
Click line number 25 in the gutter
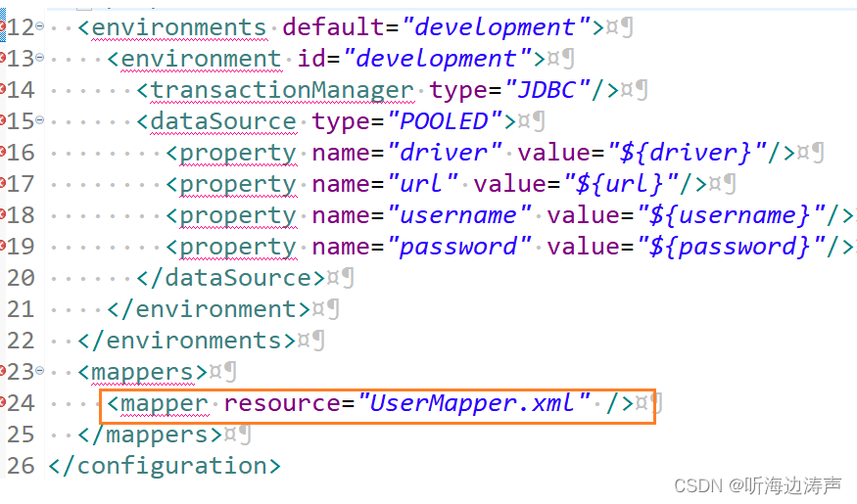[x=21, y=435]
